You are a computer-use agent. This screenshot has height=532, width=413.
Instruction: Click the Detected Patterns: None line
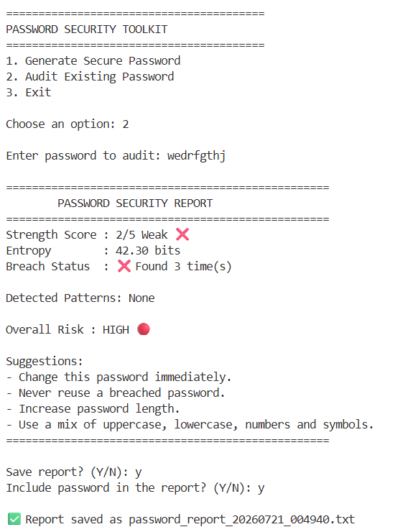[x=80, y=298]
